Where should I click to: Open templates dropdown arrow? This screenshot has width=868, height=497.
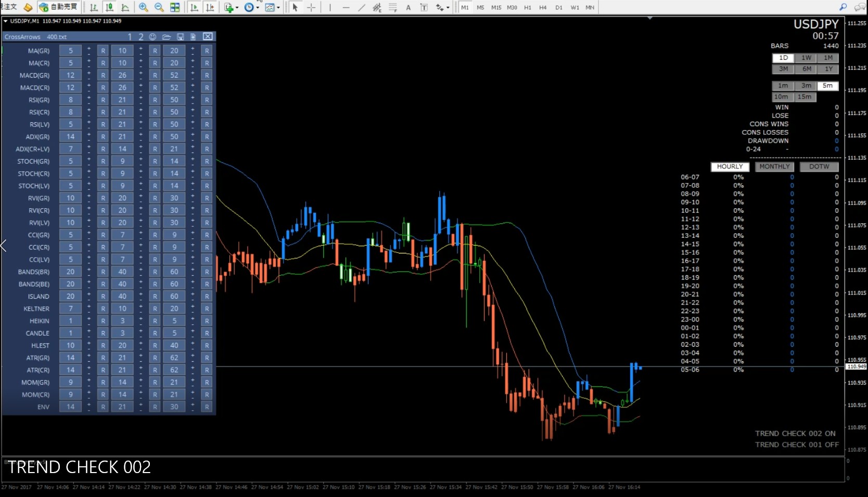click(278, 8)
